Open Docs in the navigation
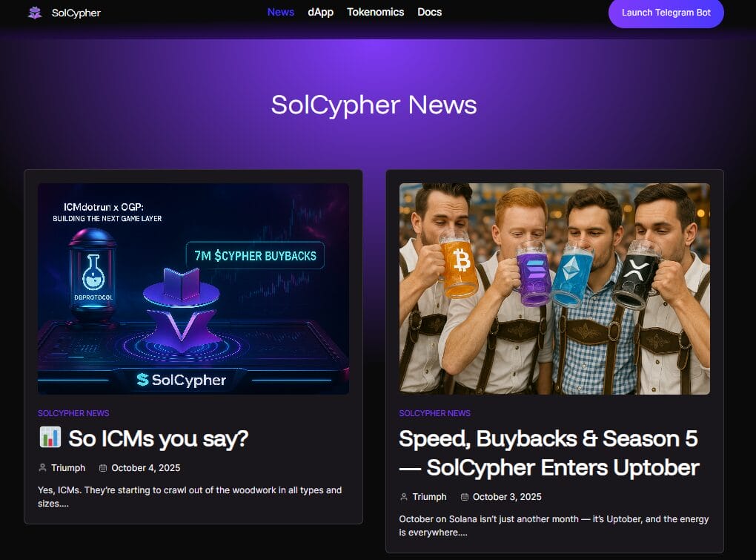 point(430,12)
